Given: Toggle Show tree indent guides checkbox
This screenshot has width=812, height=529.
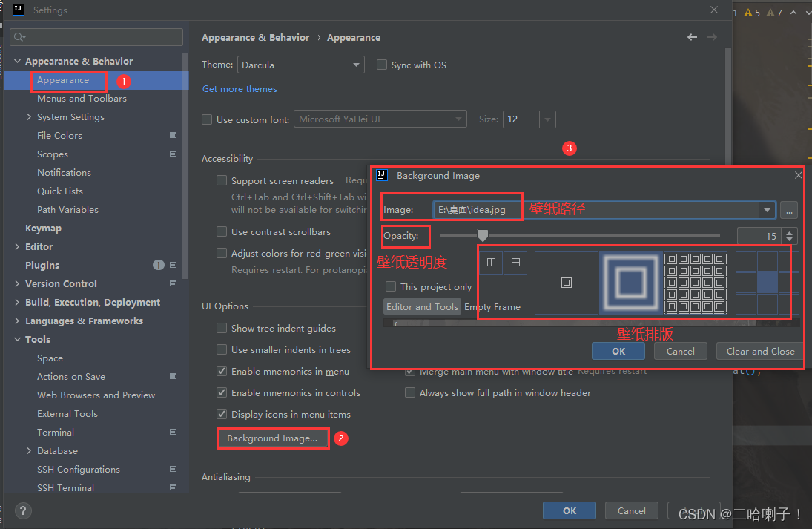Looking at the screenshot, I should (222, 328).
